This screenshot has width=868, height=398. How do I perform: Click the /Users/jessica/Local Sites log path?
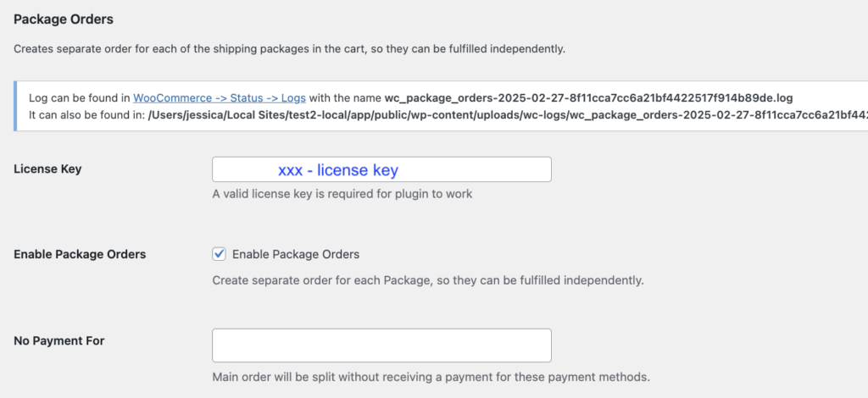(509, 113)
